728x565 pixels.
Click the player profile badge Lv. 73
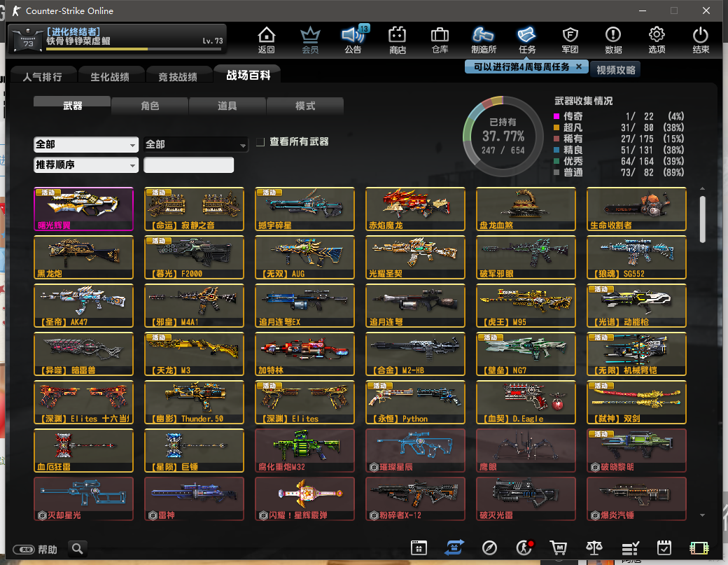pyautogui.click(x=118, y=39)
